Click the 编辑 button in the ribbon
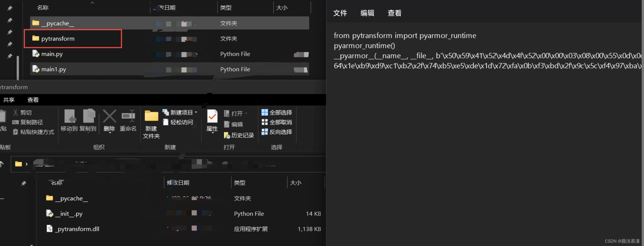The image size is (644, 246). click(236, 124)
